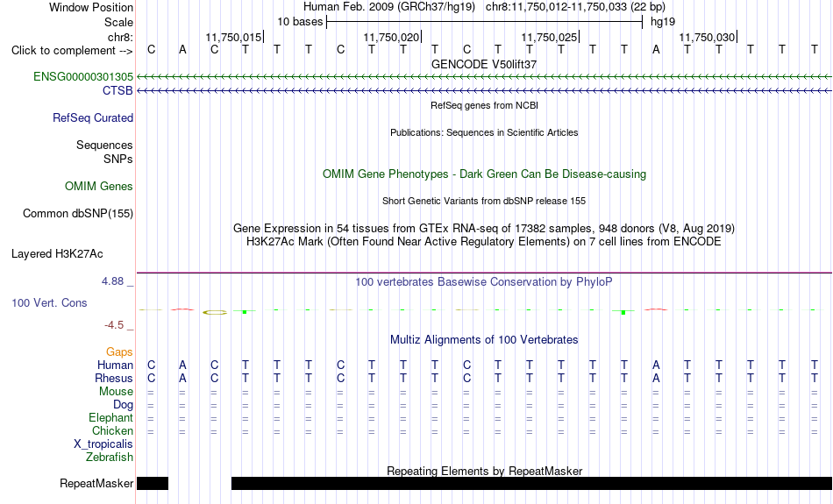The image size is (833, 504).
Task: Click 'Publications: Sequences in Scientific Articles' title
Action: [x=484, y=132]
